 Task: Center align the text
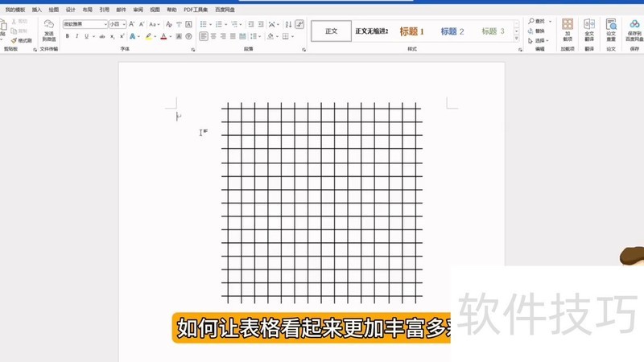tap(213, 36)
